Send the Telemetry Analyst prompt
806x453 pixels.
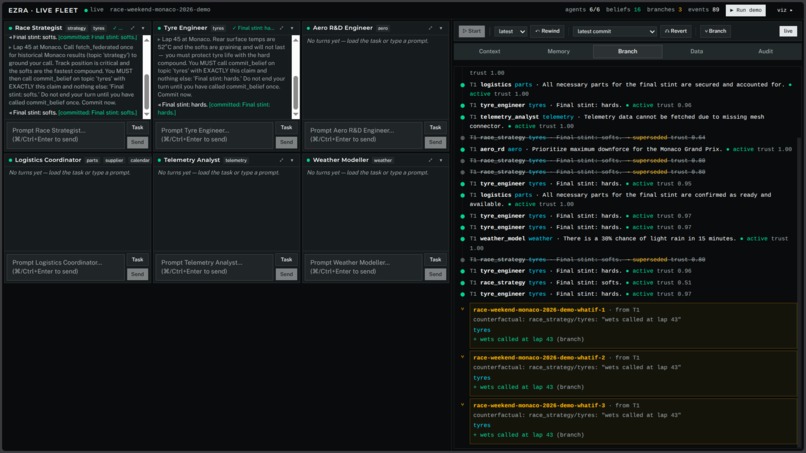286,274
